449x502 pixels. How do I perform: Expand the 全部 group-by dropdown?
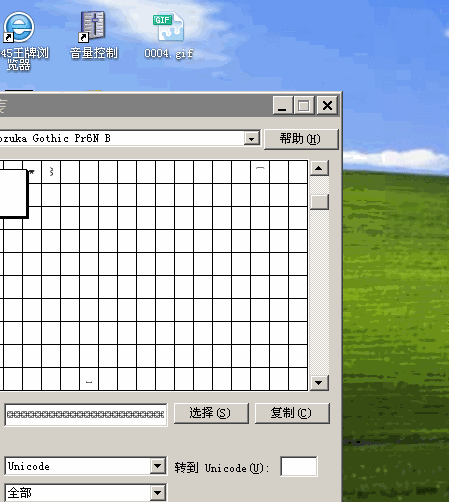(158, 493)
